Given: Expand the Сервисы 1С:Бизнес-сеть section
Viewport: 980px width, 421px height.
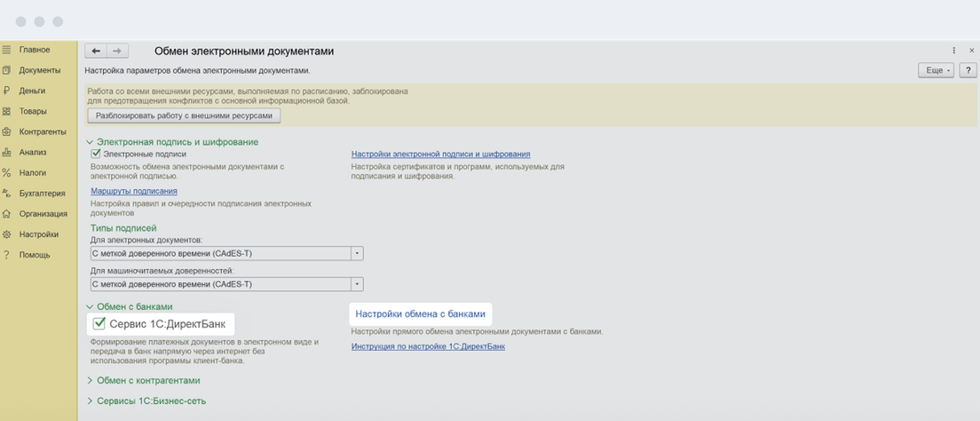Looking at the screenshot, I should coord(90,401).
